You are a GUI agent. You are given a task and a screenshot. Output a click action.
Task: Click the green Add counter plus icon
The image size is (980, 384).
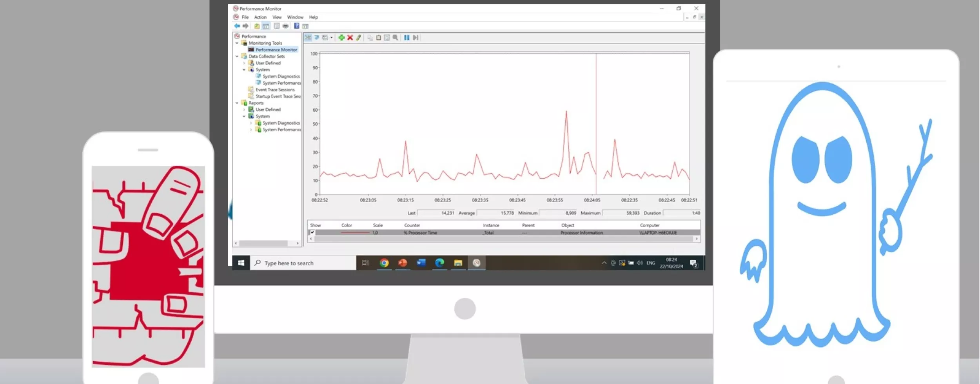341,38
